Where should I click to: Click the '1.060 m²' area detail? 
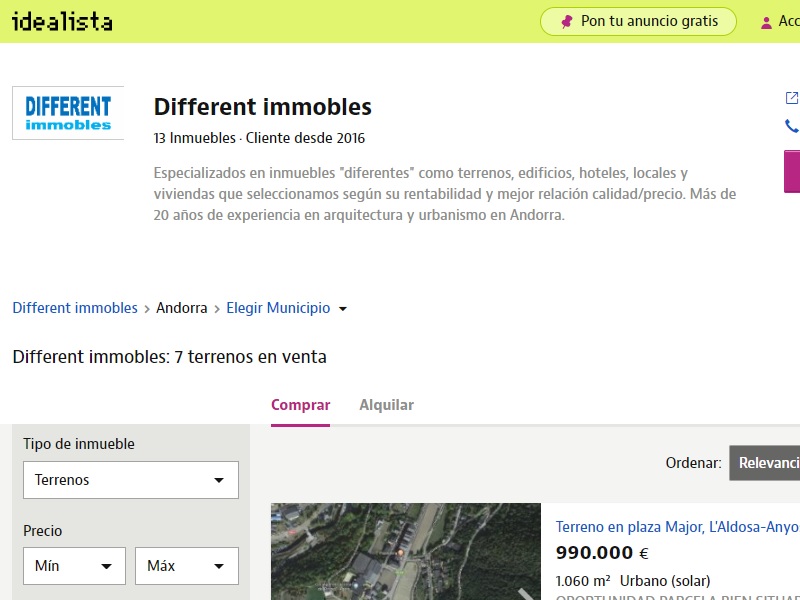click(x=583, y=581)
